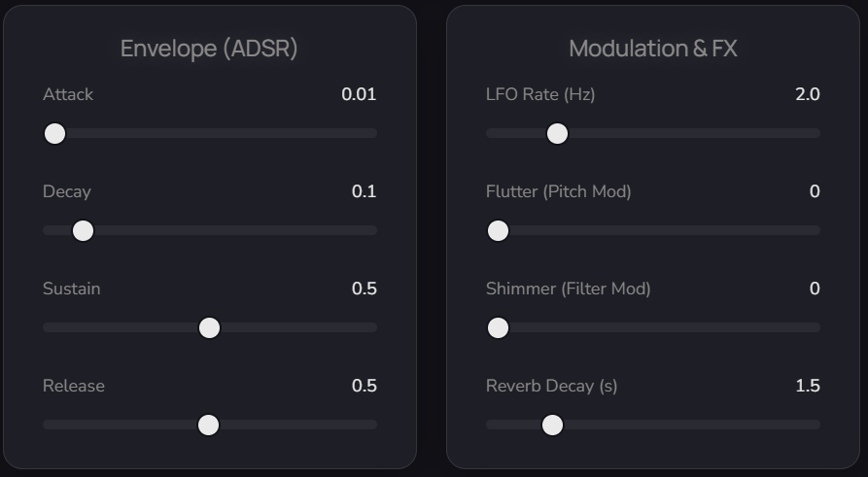
Task: Click the LFO Rate slider thumb
Action: (557, 133)
